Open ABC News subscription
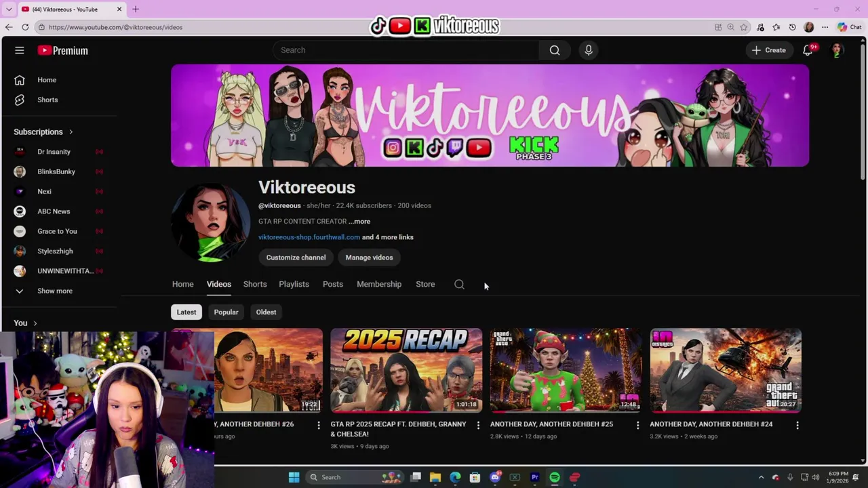This screenshot has width=868, height=488. click(x=54, y=211)
